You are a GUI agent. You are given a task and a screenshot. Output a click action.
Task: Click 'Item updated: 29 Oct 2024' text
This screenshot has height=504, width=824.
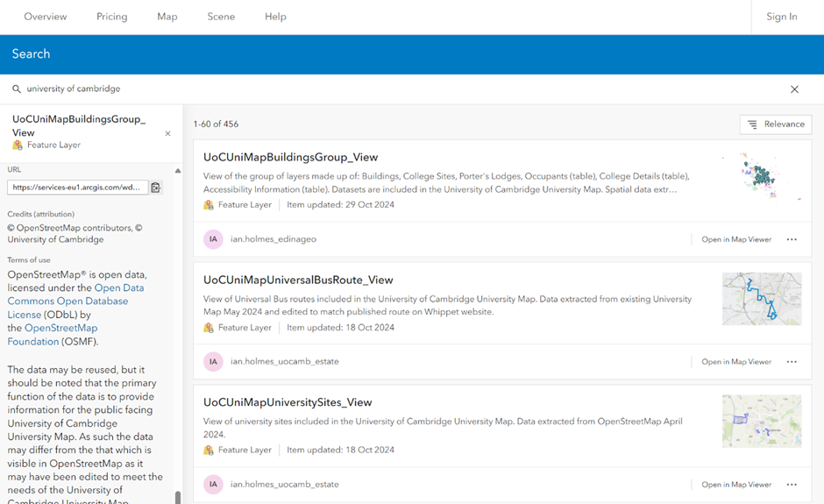point(340,205)
